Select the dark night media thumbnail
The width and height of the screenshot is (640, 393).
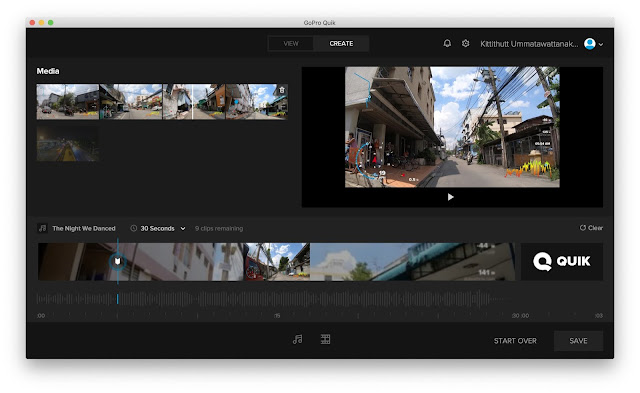[68, 144]
